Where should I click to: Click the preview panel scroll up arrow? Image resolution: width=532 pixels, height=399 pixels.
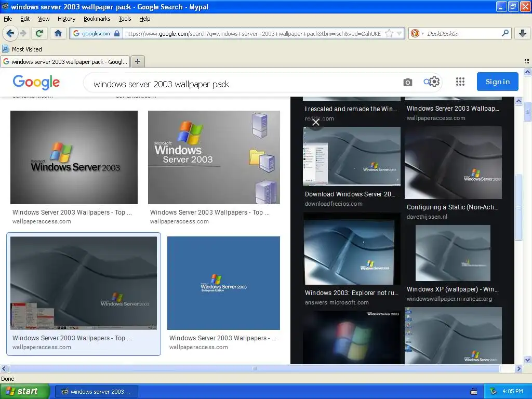pos(518,101)
